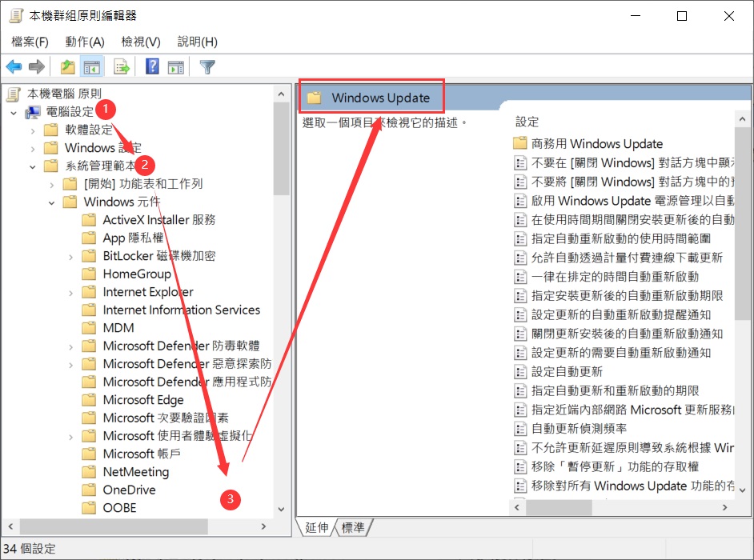Expand the Microsoft Defender 防毒軟體 node

click(70, 346)
